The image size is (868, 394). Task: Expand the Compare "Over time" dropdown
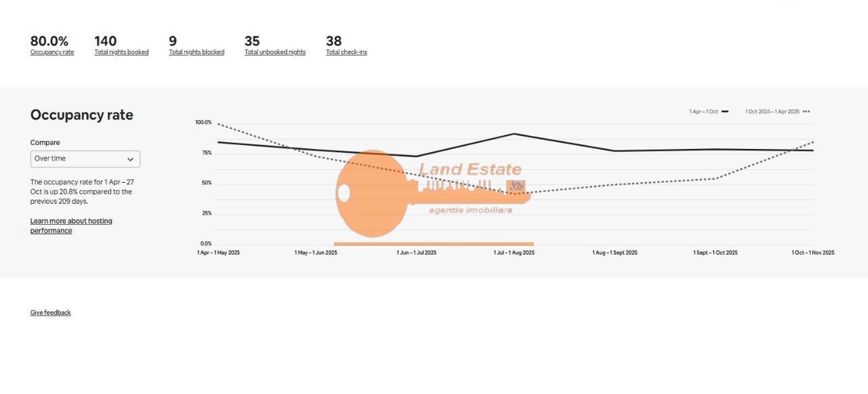point(85,159)
